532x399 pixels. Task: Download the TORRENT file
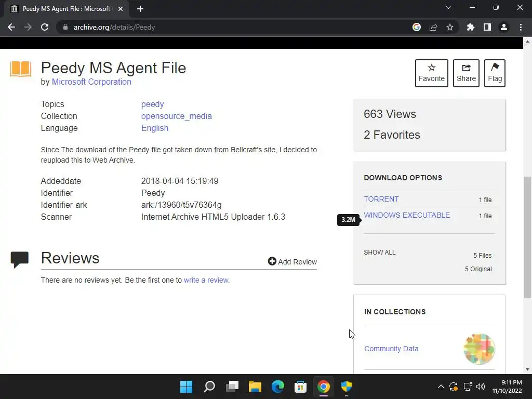point(381,199)
